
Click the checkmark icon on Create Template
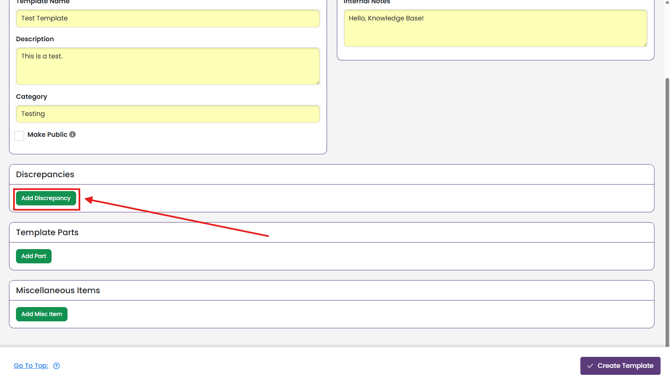[590, 366]
